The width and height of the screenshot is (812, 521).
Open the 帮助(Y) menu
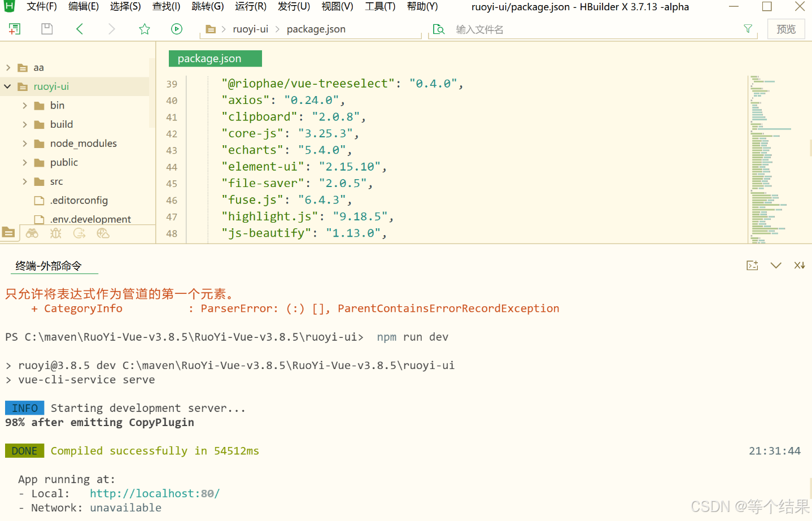click(422, 7)
